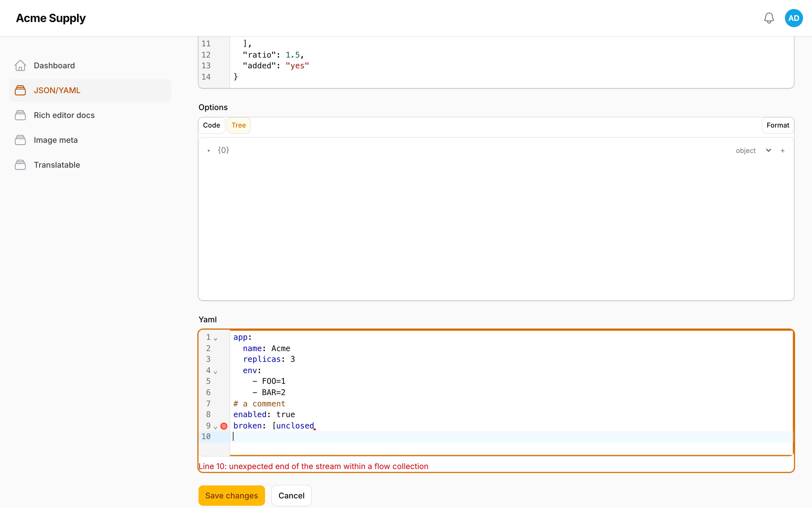Open the AD user avatar menu
812x508 pixels.
(x=794, y=18)
